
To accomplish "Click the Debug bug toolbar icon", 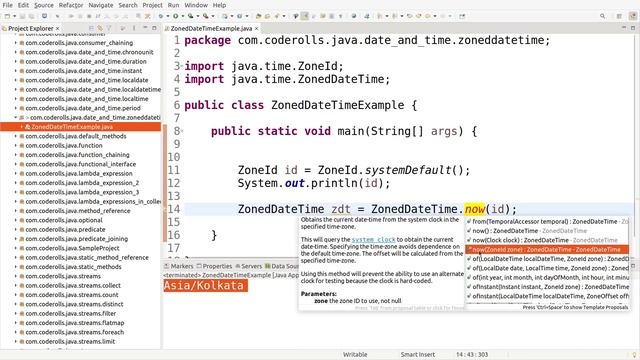I will [161, 16].
